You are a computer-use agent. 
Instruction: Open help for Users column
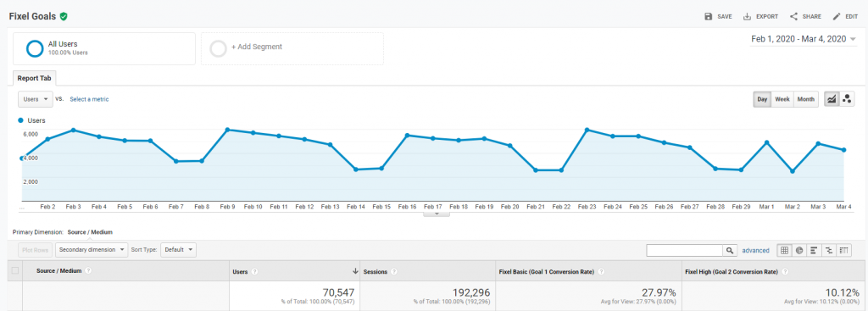click(254, 272)
